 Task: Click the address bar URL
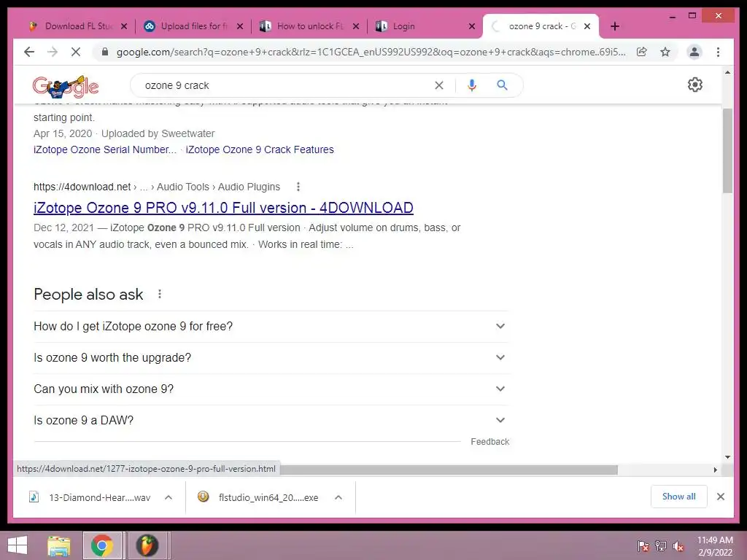click(371, 52)
